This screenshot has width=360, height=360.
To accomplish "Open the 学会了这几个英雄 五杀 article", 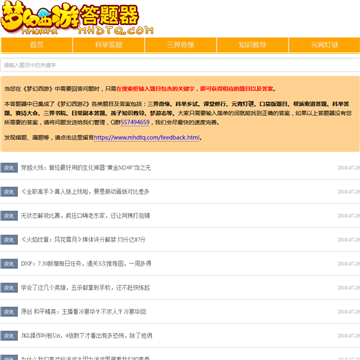I will [x=85, y=288].
